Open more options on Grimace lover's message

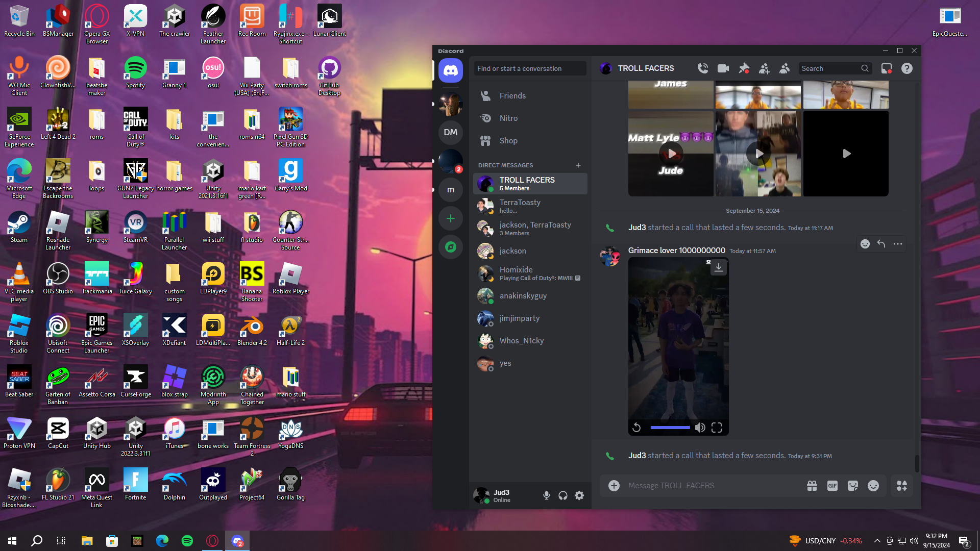[897, 244]
